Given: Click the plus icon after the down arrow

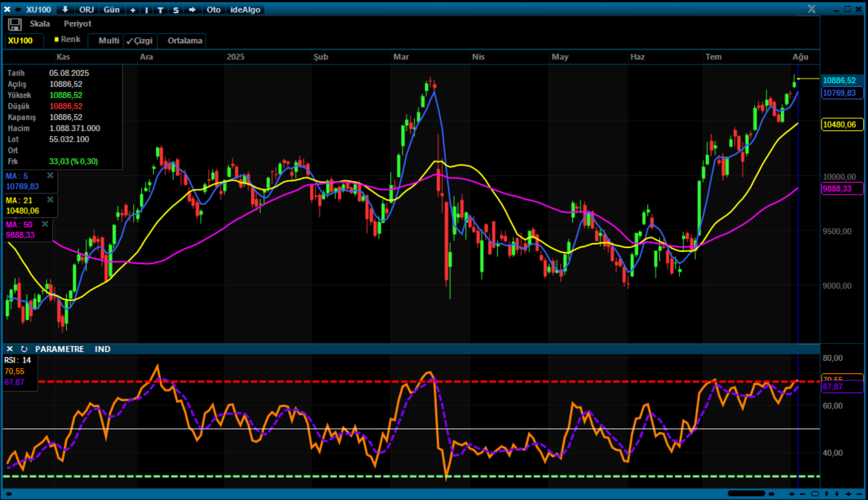Looking at the screenshot, I should tap(848, 494).
